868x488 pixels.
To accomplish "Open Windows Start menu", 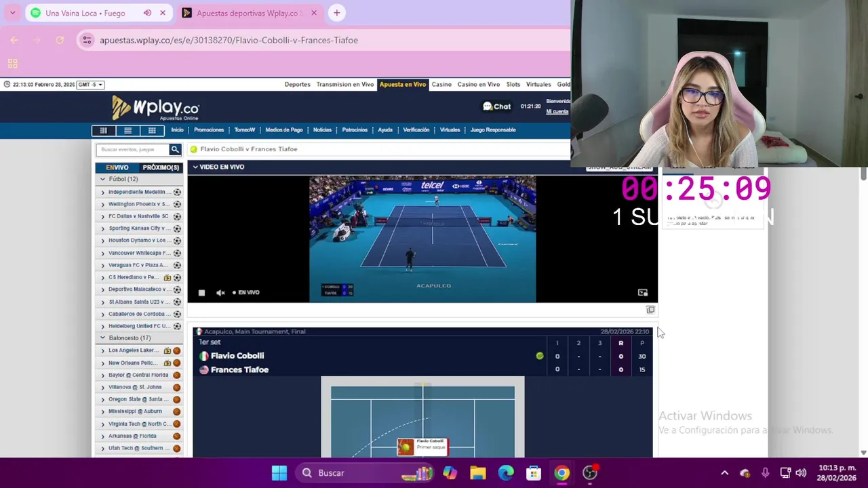I will [279, 473].
